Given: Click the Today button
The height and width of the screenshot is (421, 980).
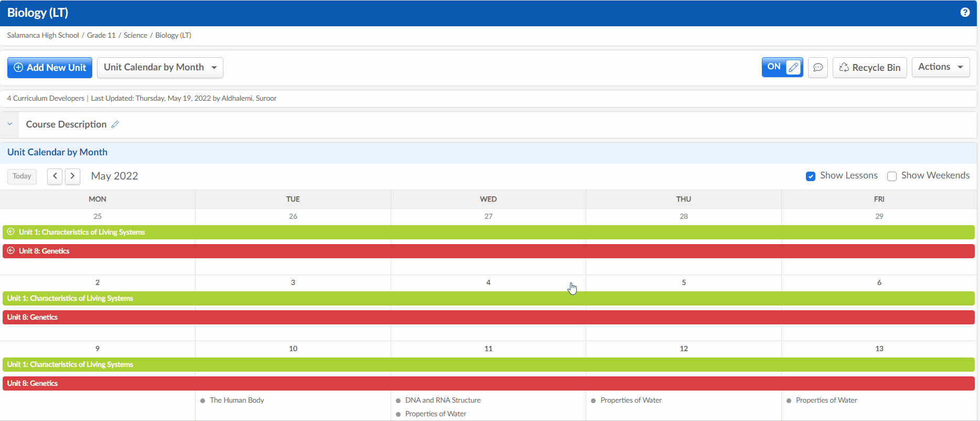Looking at the screenshot, I should coord(22,176).
